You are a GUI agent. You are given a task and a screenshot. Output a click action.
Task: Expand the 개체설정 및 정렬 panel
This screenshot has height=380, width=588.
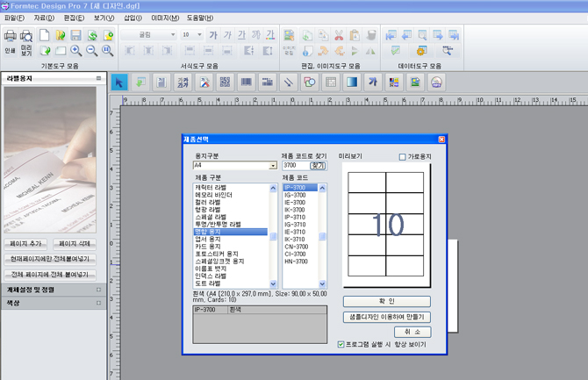(98, 290)
